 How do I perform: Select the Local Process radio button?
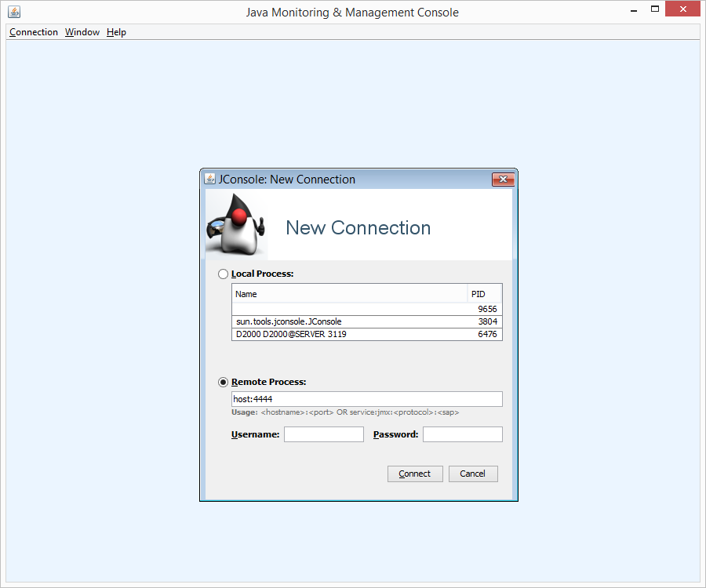[x=223, y=274]
